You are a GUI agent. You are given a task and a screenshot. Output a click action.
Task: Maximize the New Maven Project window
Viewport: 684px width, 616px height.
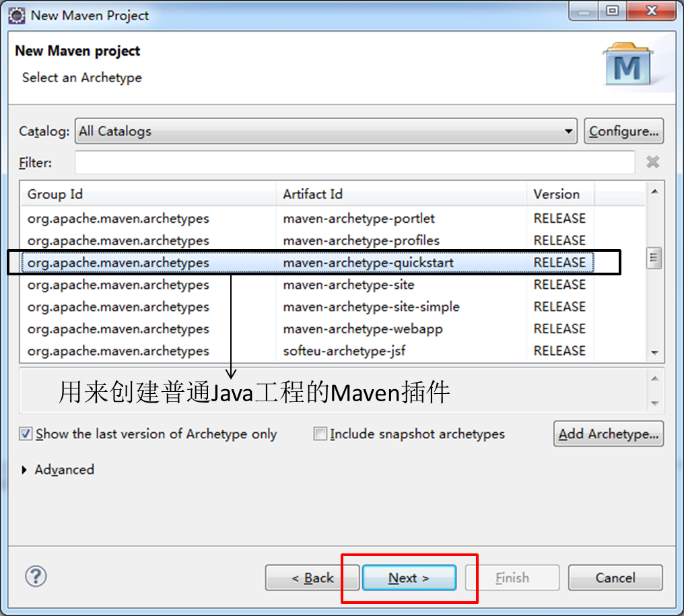tap(613, 11)
